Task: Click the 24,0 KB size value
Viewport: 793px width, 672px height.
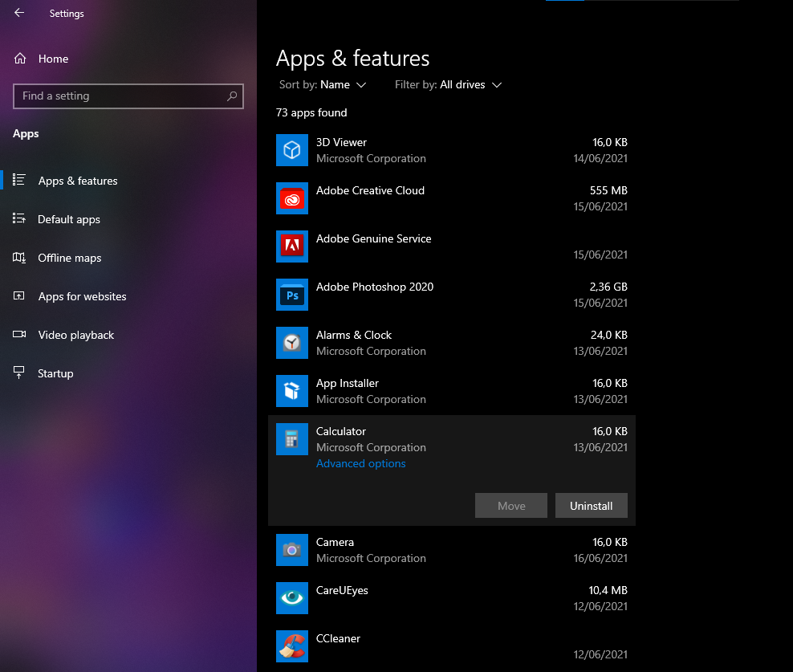Action: point(609,335)
